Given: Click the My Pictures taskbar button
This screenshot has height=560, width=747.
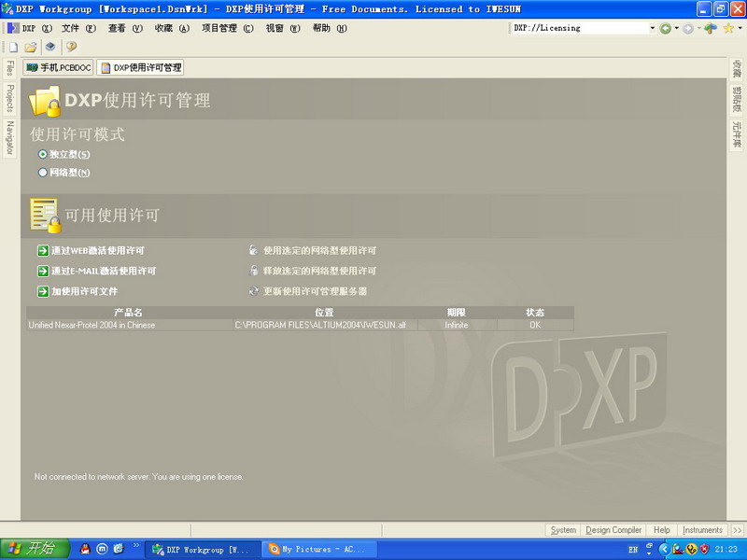Looking at the screenshot, I should click(319, 550).
